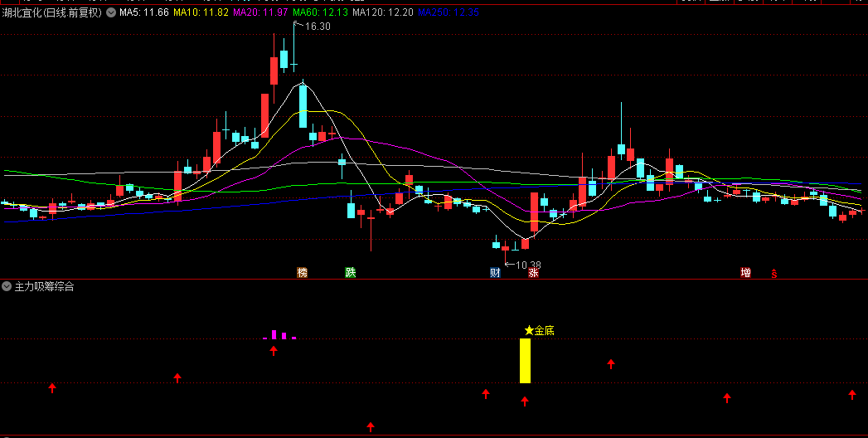The width and height of the screenshot is (868, 438).
Task: Click the 16.30 high price label
Action: [318, 26]
